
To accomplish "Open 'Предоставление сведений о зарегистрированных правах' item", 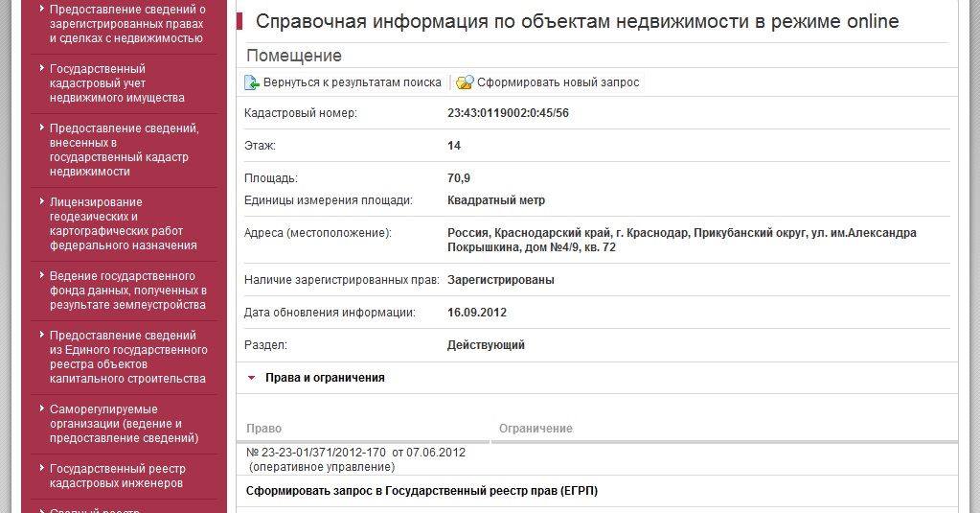I will [x=127, y=24].
